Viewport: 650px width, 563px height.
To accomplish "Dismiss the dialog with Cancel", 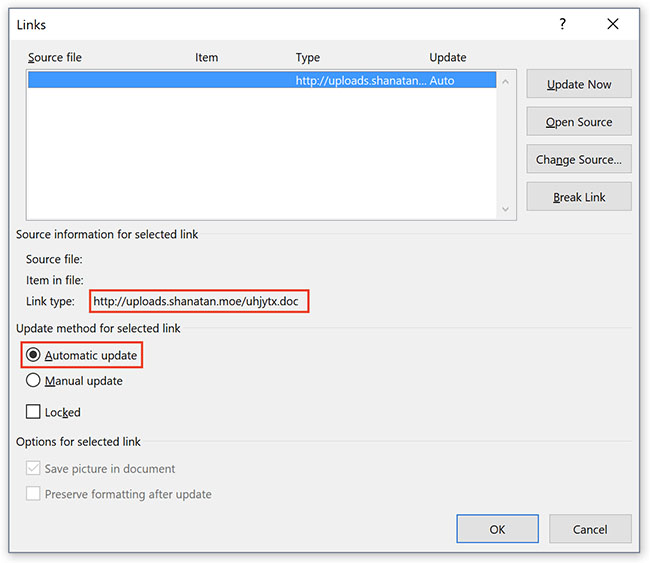I will [590, 529].
